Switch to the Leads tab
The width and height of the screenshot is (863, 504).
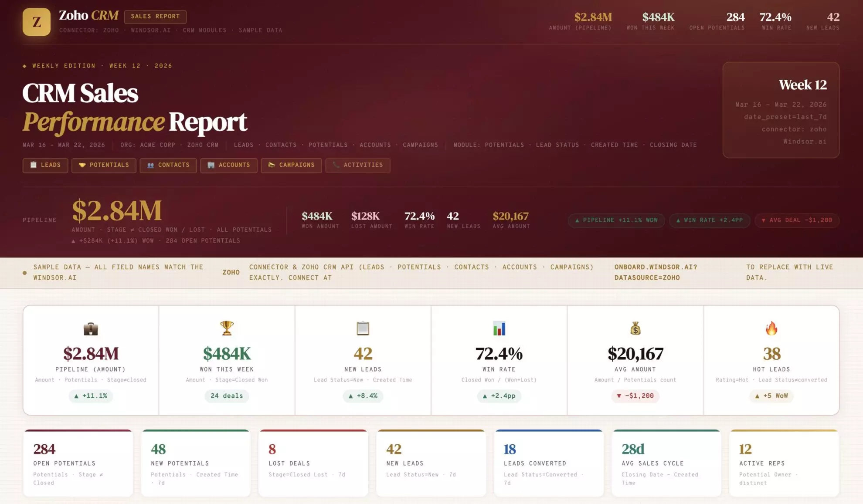coord(45,165)
